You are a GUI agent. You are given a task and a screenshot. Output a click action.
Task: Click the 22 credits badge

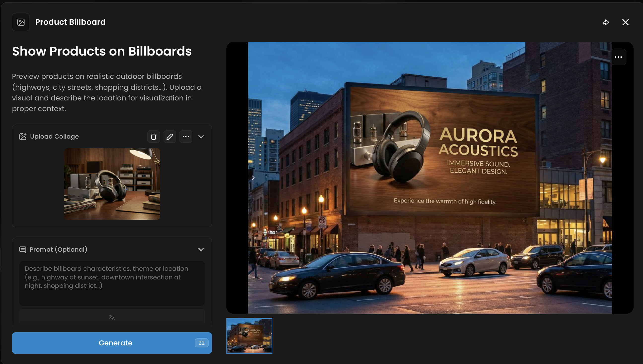[201, 343]
